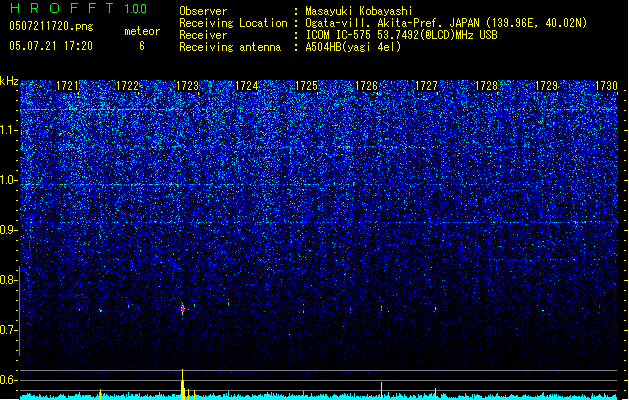This screenshot has width=629, height=400.
Task: Click time marker 1723
Action: pos(187,86)
